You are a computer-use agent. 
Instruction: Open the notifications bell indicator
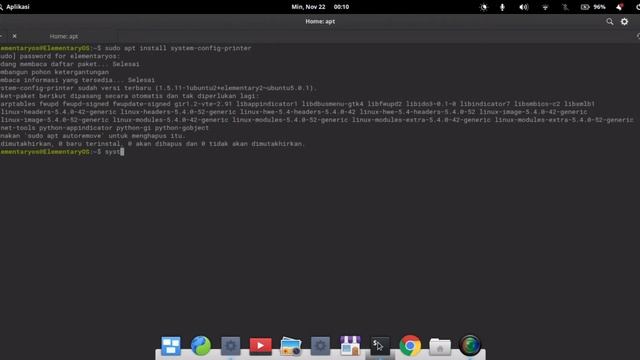pos(620,7)
